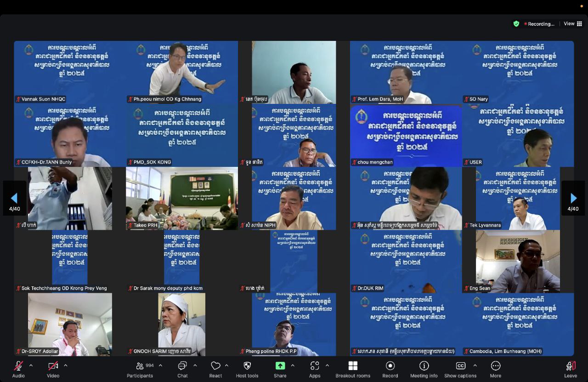Expand video options arrow beside Video
Screen dimensions: 588x382
65,365
